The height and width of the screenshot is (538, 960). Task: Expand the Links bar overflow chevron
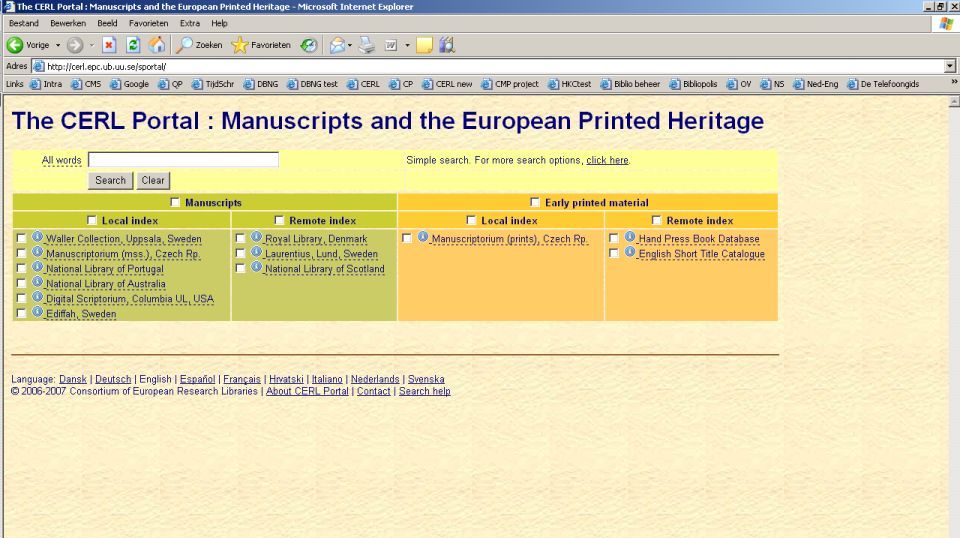point(954,83)
